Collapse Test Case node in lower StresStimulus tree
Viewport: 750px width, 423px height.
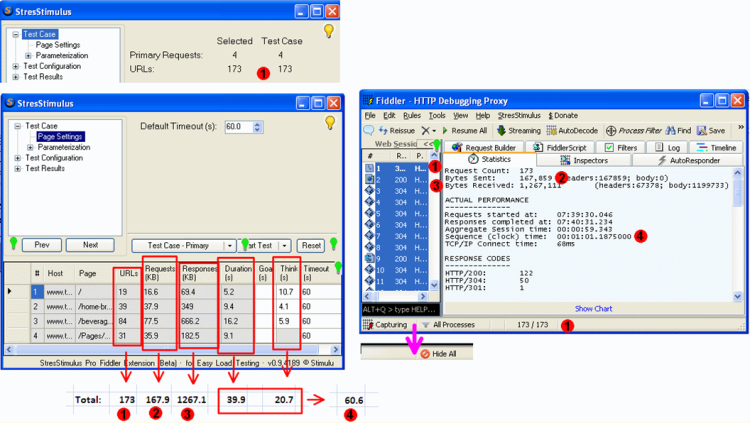(x=17, y=126)
